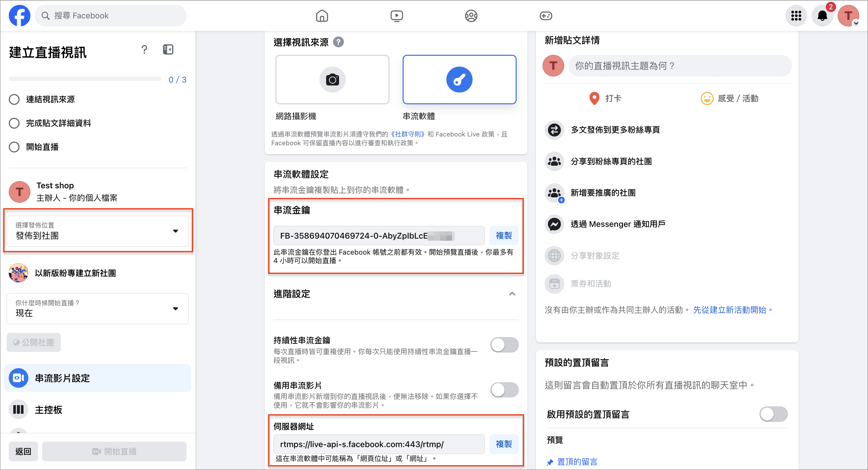Select the 連結視訊來源 step circle
Viewport: 868px width, 470px height.
[x=14, y=99]
